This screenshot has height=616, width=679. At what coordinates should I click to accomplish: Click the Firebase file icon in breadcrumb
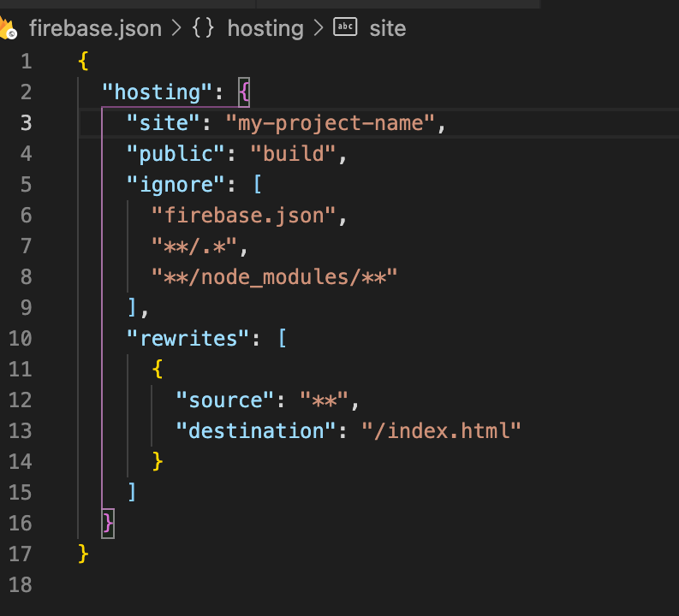point(8,28)
